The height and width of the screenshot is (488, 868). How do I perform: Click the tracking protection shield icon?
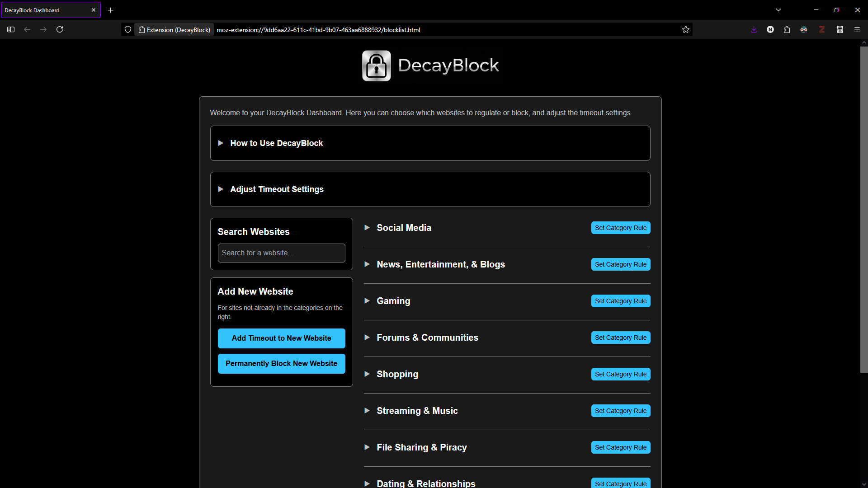pyautogui.click(x=128, y=29)
